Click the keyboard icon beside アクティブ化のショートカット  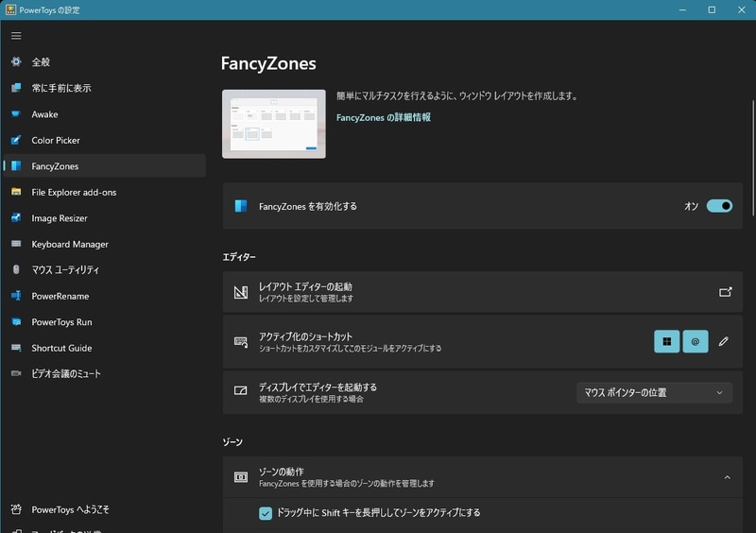[x=241, y=342]
